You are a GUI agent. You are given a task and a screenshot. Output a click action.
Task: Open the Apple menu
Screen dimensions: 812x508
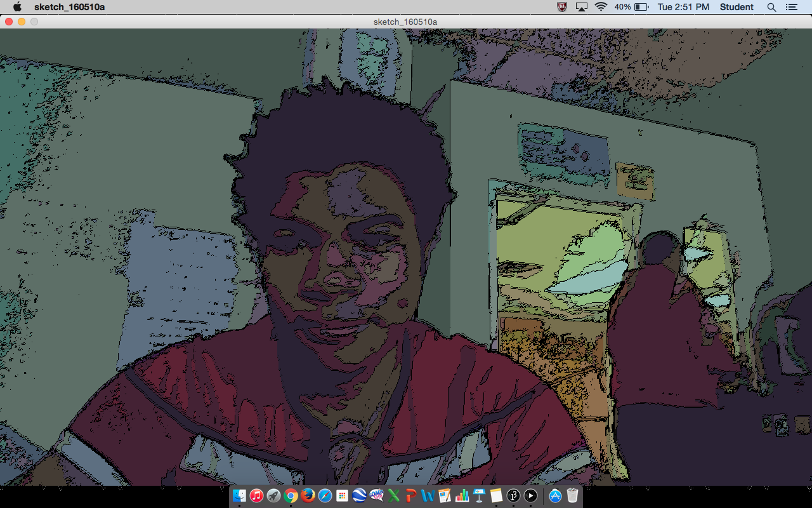pos(17,7)
